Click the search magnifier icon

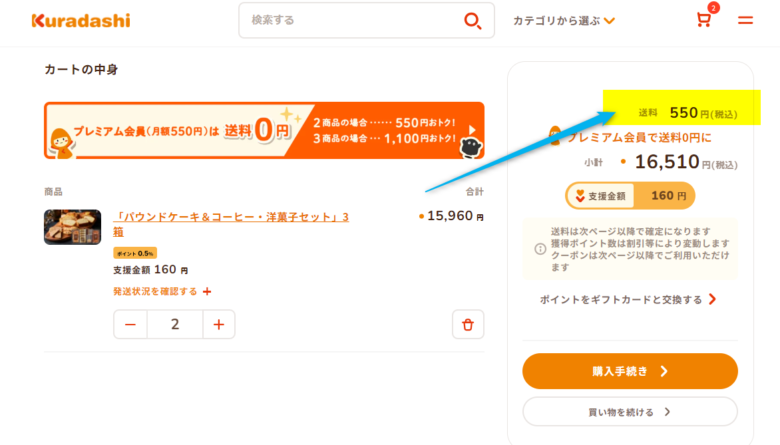point(473,20)
